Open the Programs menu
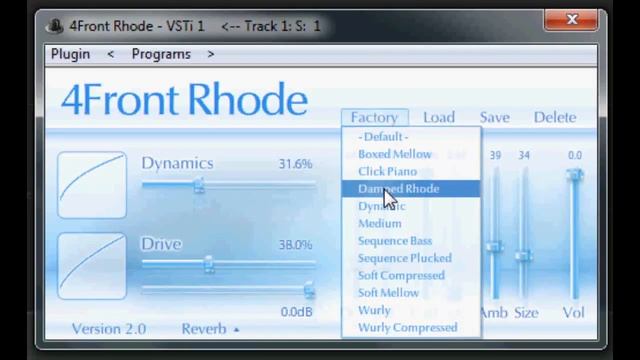Screen dimensions: 640x360 tap(161, 54)
